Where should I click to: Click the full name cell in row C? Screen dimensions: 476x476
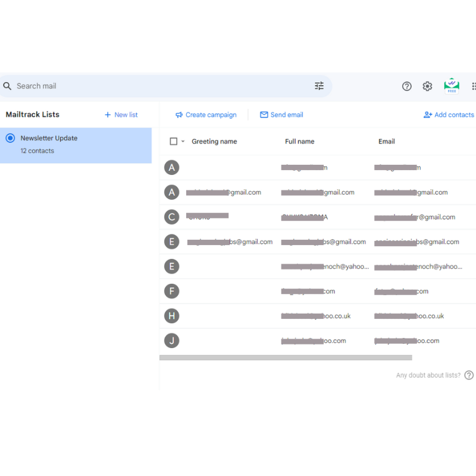(305, 217)
